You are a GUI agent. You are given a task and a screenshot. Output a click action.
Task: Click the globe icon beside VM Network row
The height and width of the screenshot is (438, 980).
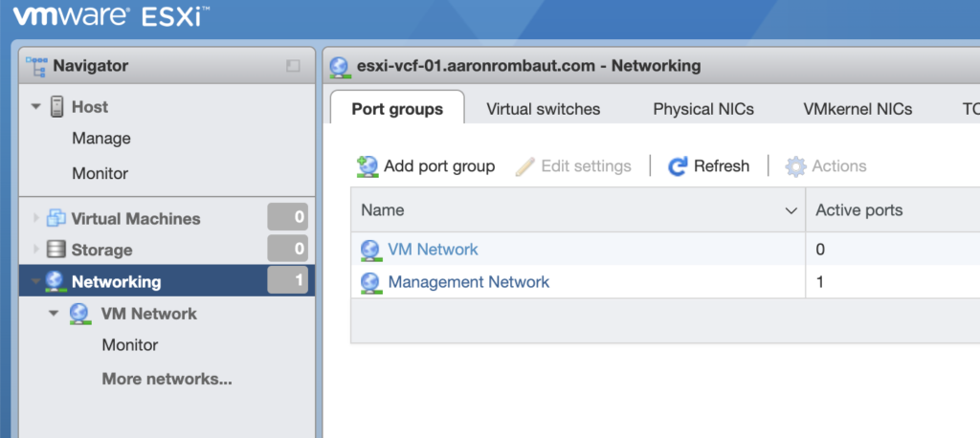point(370,250)
